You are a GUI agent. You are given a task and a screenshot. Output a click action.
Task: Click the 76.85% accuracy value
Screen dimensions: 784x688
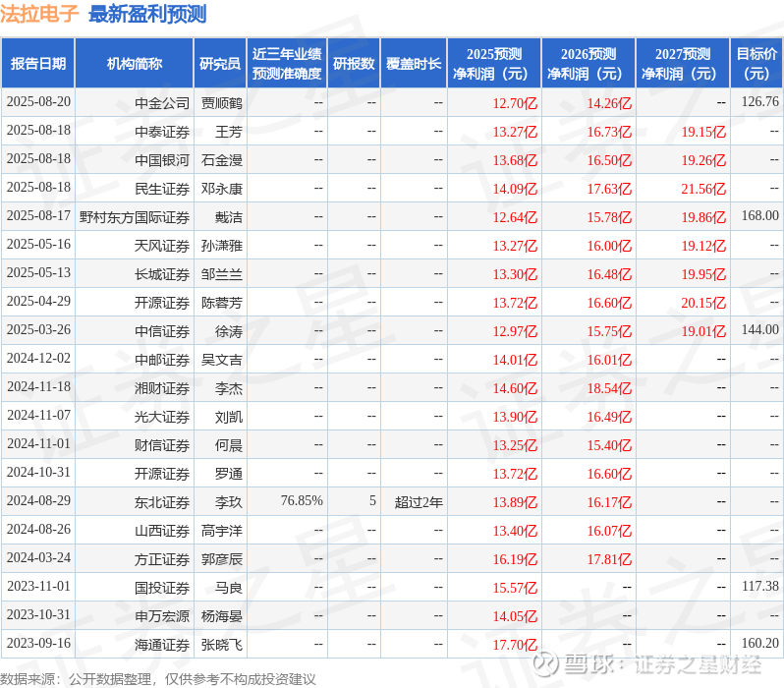point(302,501)
